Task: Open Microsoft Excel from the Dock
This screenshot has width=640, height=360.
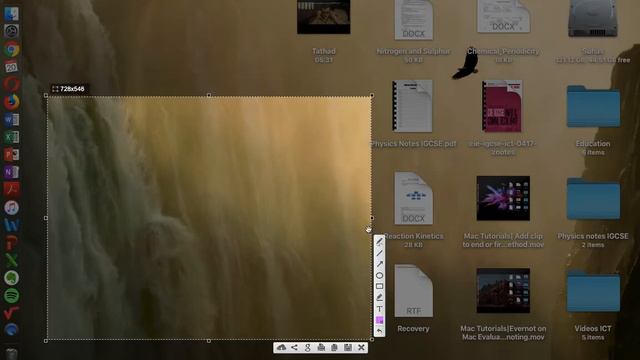Action: point(11,137)
